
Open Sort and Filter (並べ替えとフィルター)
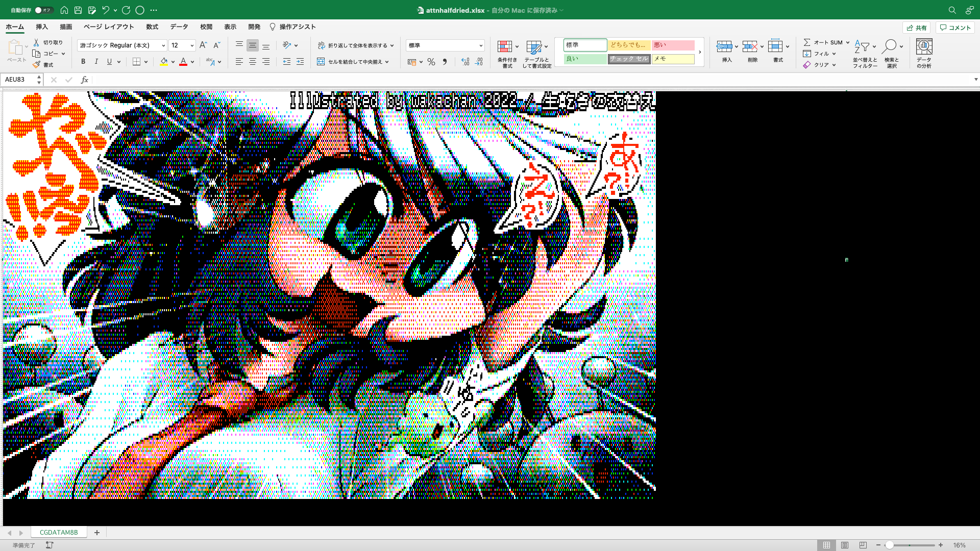pyautogui.click(x=865, y=54)
